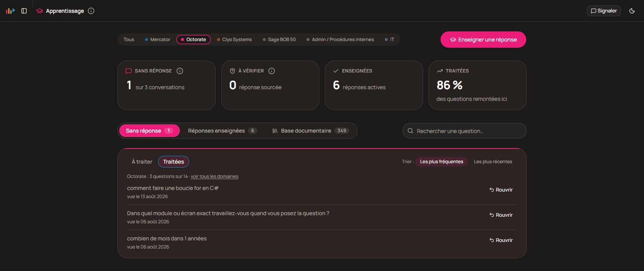644x271 pixels.
Task: Click the library icon in Base documentaire
Action: pos(275,131)
